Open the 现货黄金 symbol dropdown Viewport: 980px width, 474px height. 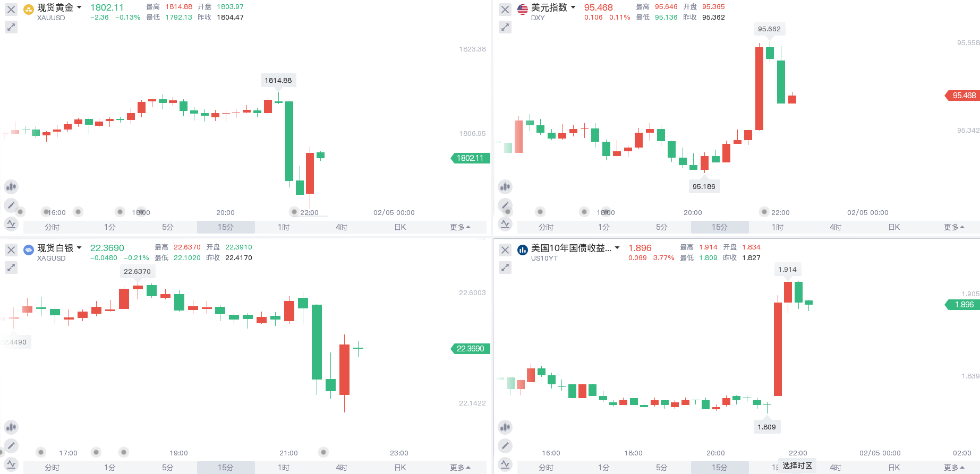pyautogui.click(x=79, y=7)
